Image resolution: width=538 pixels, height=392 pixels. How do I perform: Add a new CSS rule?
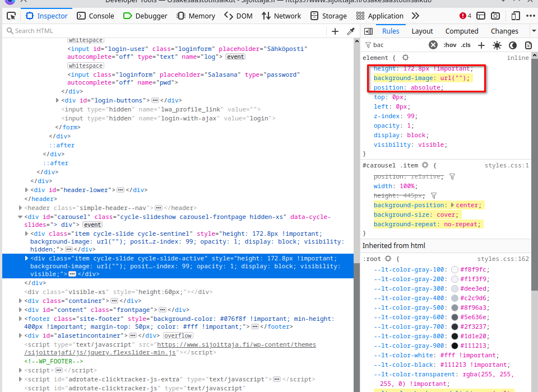(481, 45)
